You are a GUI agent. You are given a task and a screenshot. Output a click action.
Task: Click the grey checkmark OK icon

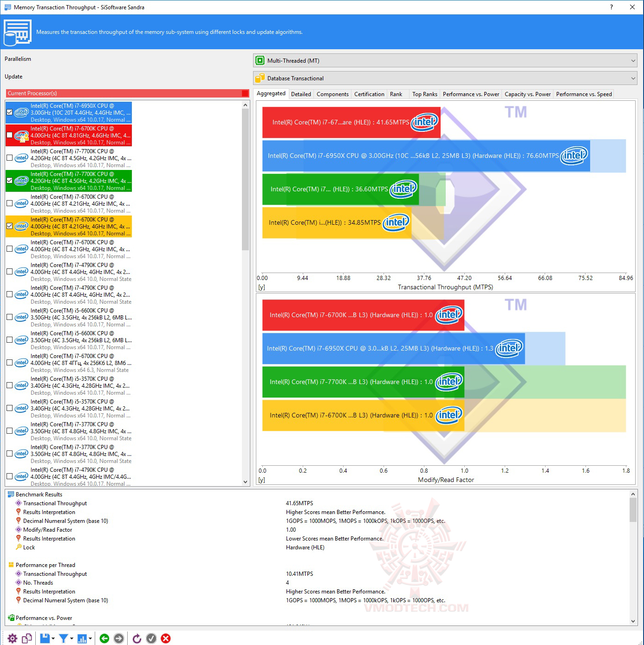pyautogui.click(x=151, y=638)
